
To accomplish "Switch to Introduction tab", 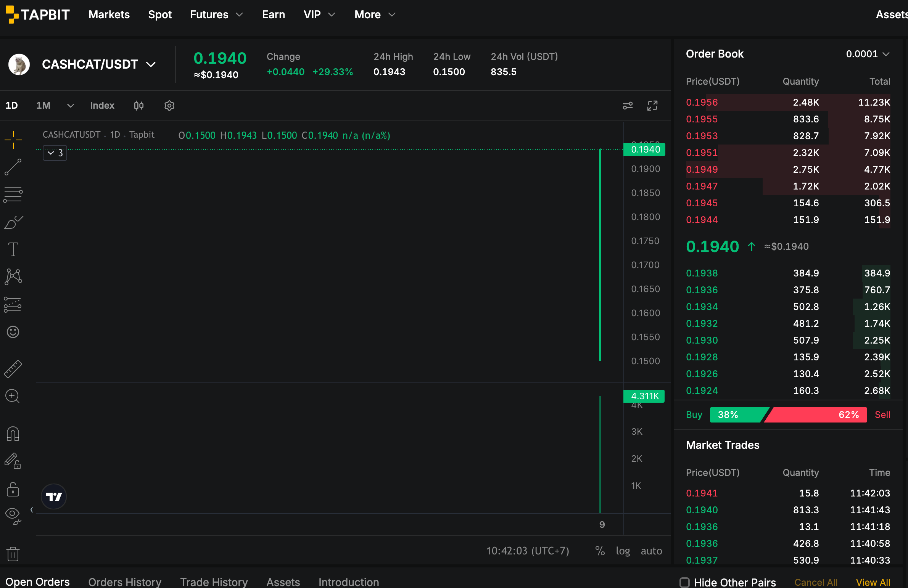I will pos(349,582).
